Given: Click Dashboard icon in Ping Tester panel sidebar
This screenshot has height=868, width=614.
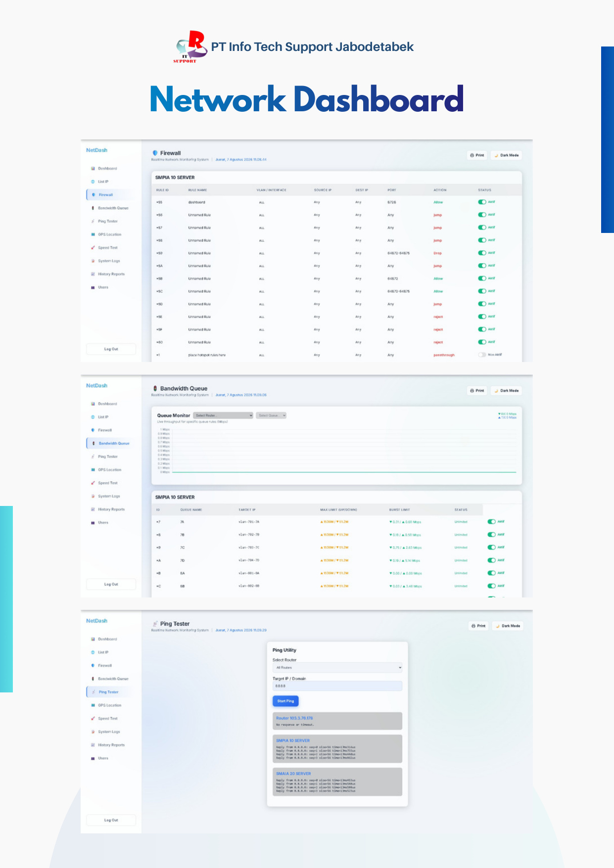Looking at the screenshot, I should point(93,640).
